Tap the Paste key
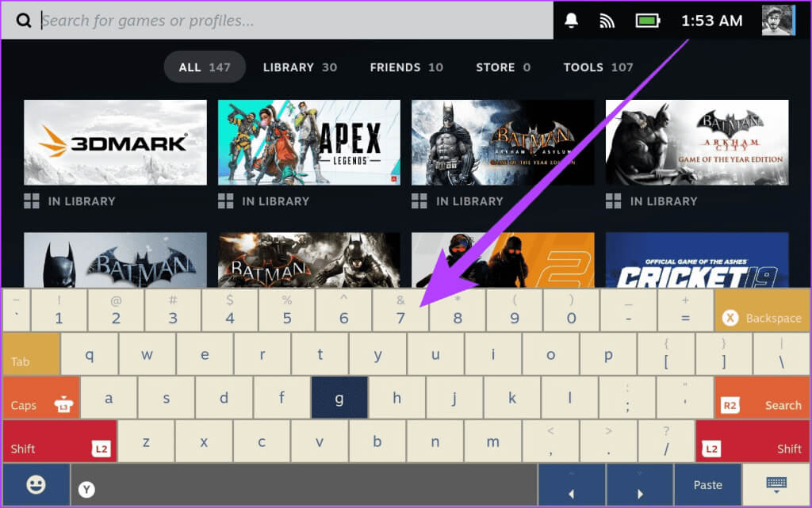Image resolution: width=812 pixels, height=508 pixels. [x=708, y=485]
